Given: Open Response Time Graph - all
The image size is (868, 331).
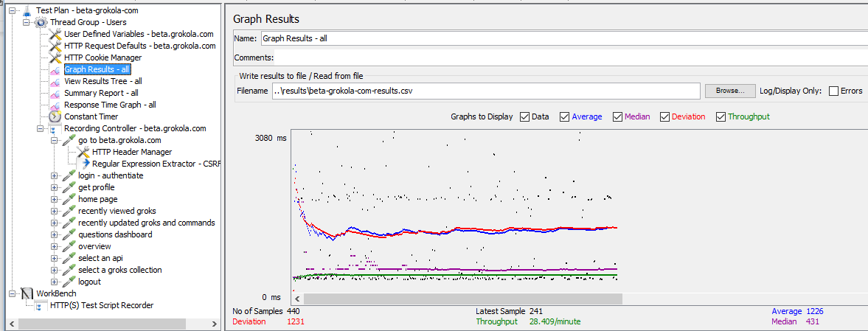Looking at the screenshot, I should pyautogui.click(x=110, y=105).
